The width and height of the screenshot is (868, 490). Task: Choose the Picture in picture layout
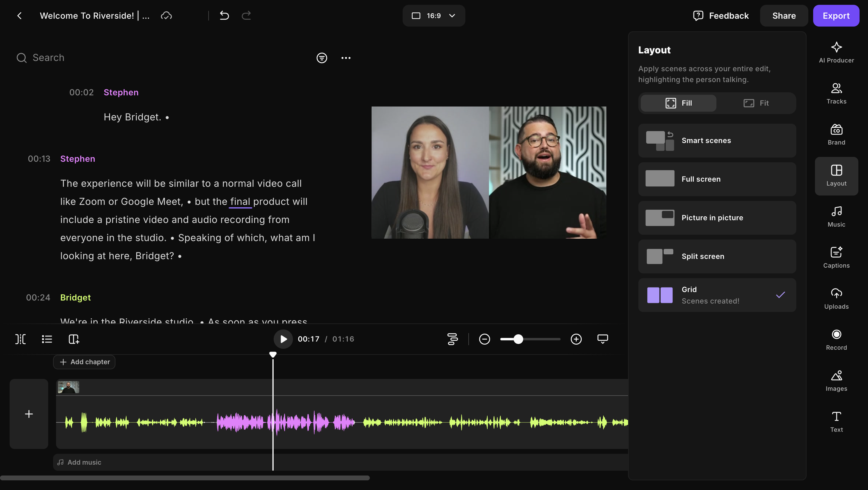[x=717, y=218]
